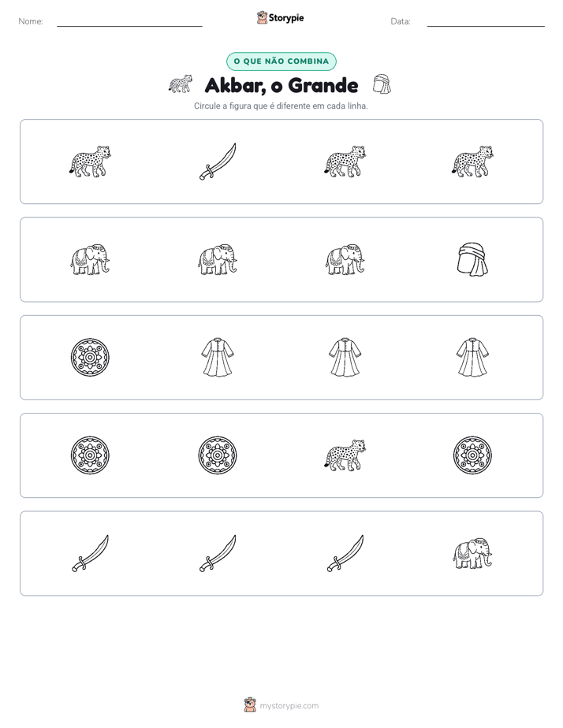The image size is (563, 728).
Task: Click the first cheetah in row one
Action: [x=90, y=162]
